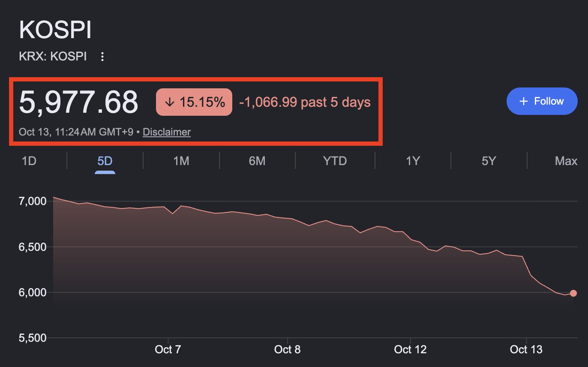588x367 pixels.
Task: Select the 5D time range tab
Action: pyautogui.click(x=105, y=161)
